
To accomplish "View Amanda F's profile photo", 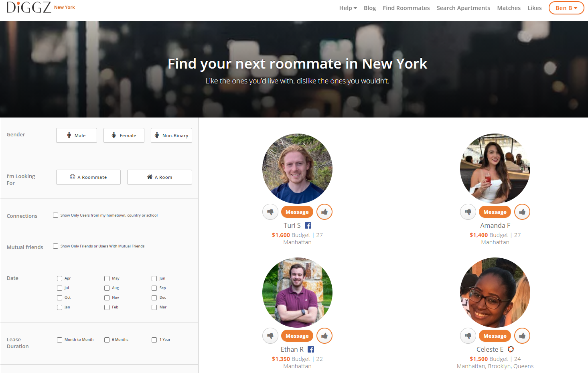I will coord(495,168).
